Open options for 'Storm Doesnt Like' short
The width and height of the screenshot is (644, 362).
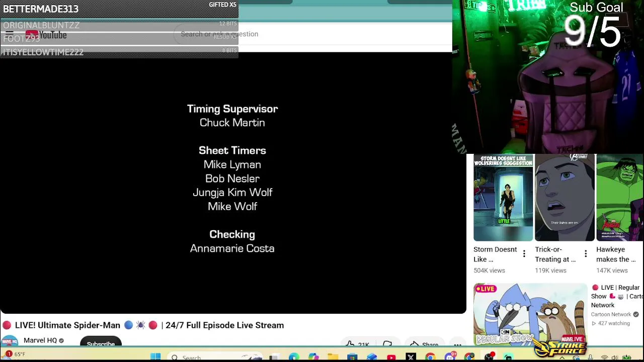coord(524,254)
